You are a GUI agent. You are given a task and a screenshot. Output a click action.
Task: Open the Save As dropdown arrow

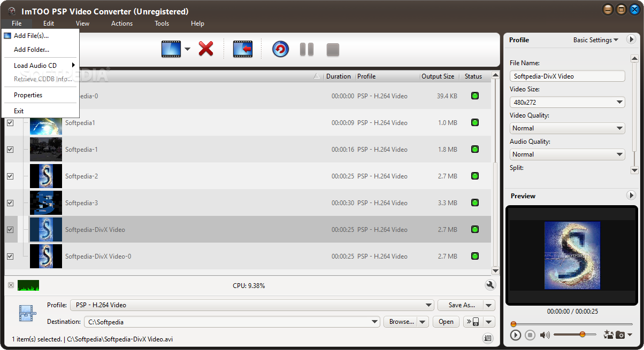coord(489,305)
